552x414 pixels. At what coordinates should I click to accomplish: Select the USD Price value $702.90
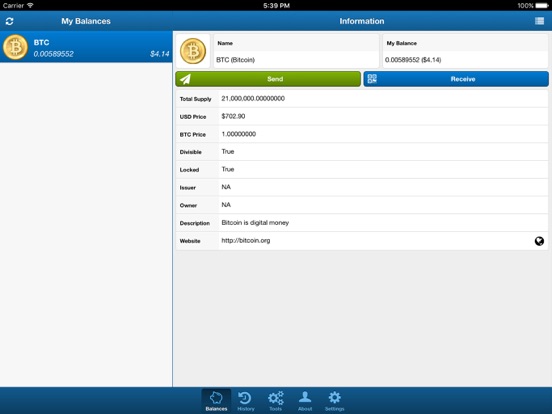[233, 116]
